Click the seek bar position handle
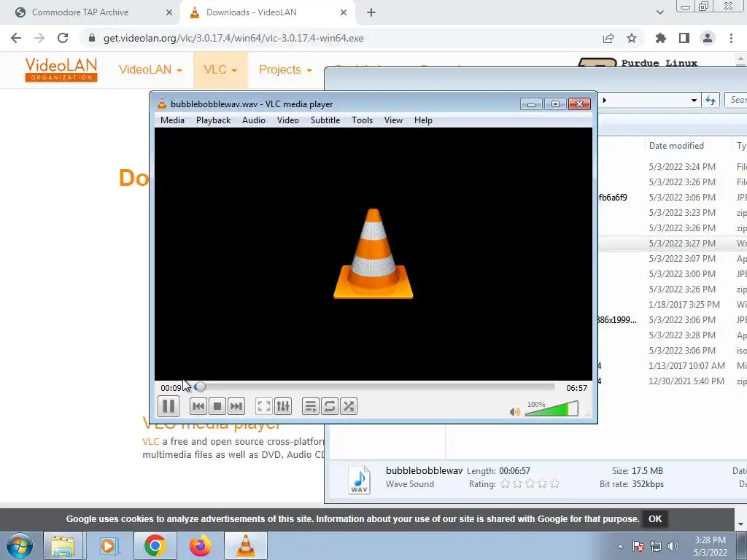 click(201, 387)
